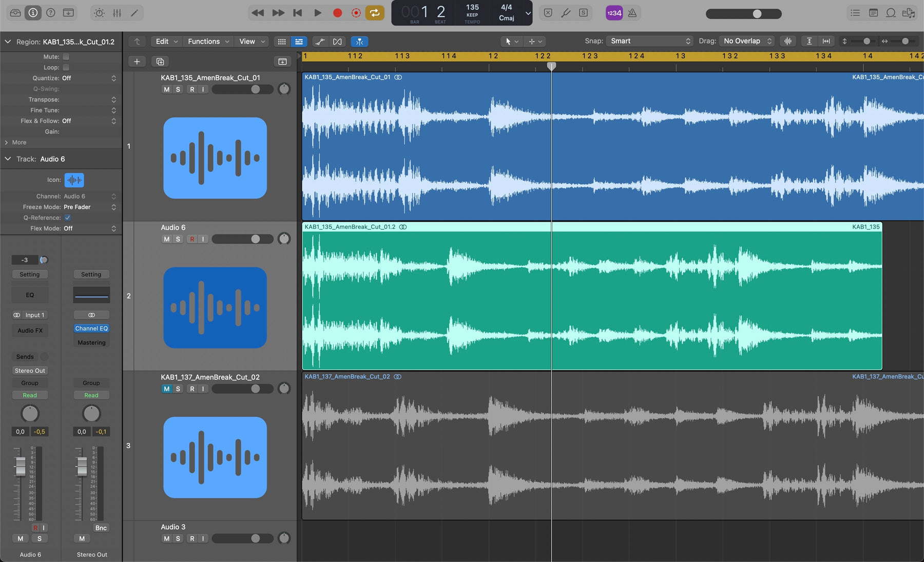The width and height of the screenshot is (924, 562).
Task: Toggle waveform zoom button
Action: (788, 41)
